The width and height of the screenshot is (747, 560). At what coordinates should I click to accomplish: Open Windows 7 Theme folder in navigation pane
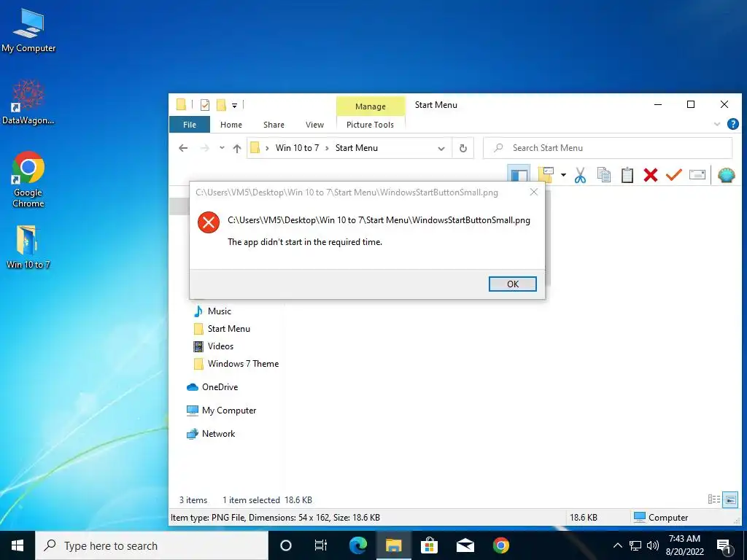click(x=243, y=364)
